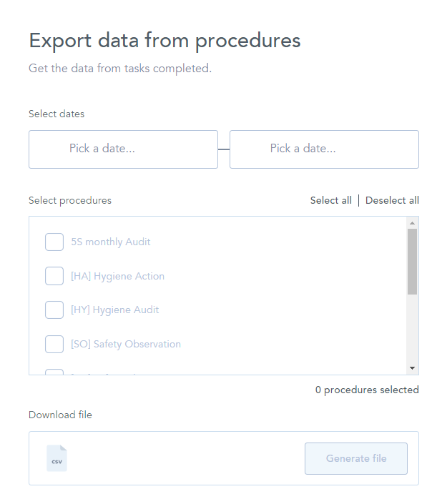The image size is (442, 504).
Task: Click the "[HY] Hygiene Audit" label text
Action: tap(114, 310)
